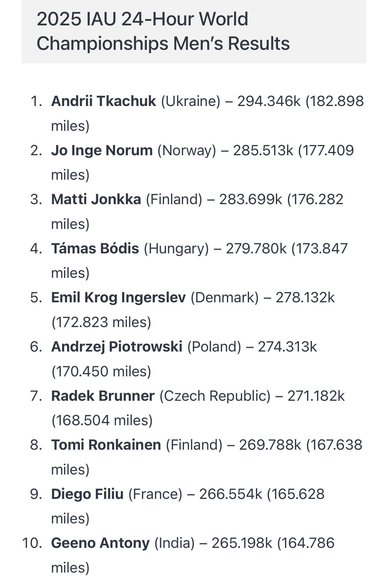Click the heading "2025 IAU 24-Hour World Championships Men's Results"
Image resolution: width=388 pixels, height=588 pixels.
[x=163, y=31]
